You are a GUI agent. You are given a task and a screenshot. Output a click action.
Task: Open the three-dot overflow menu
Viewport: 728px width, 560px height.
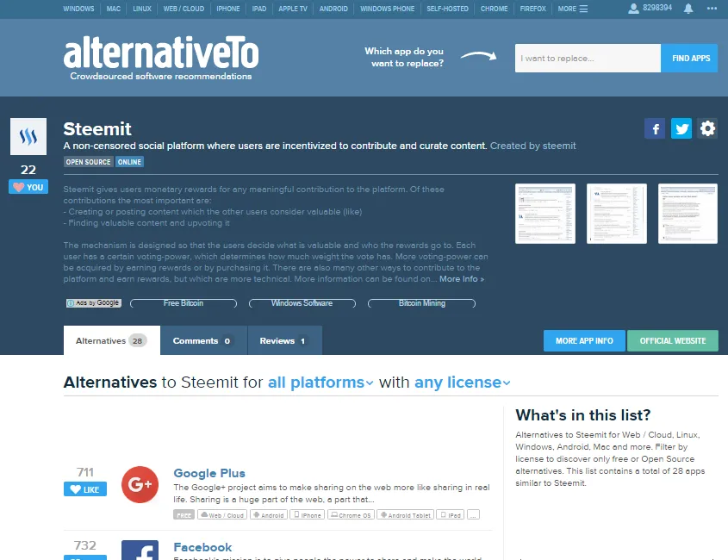[x=712, y=9]
